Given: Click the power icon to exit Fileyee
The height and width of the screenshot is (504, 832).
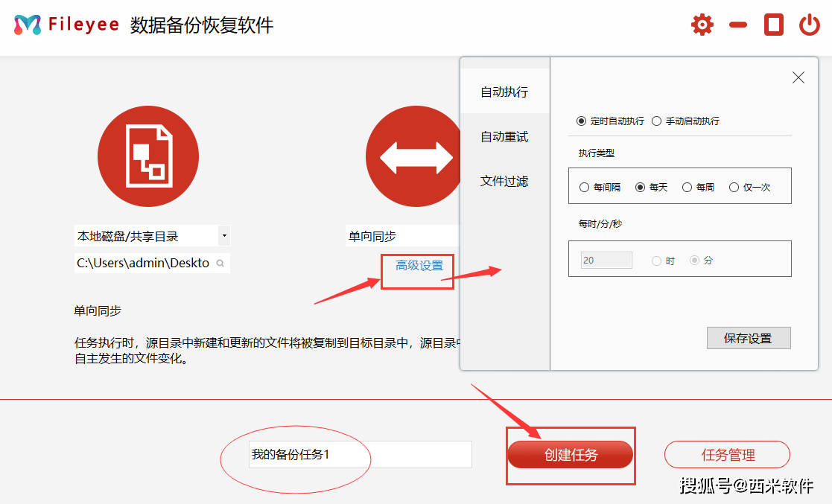Looking at the screenshot, I should point(810,25).
